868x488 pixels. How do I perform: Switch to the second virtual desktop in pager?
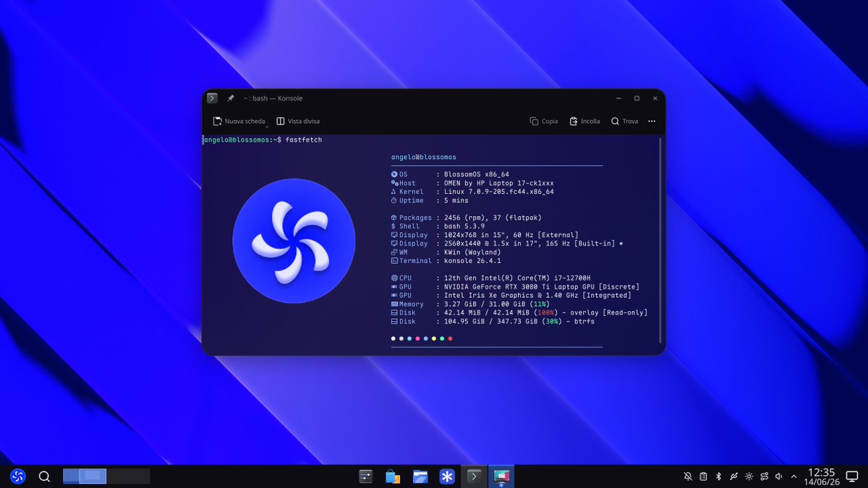[128, 476]
